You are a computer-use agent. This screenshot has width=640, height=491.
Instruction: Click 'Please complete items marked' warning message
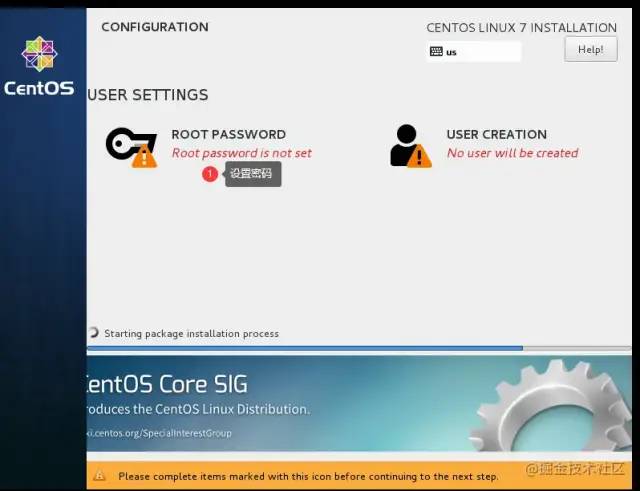pos(308,476)
